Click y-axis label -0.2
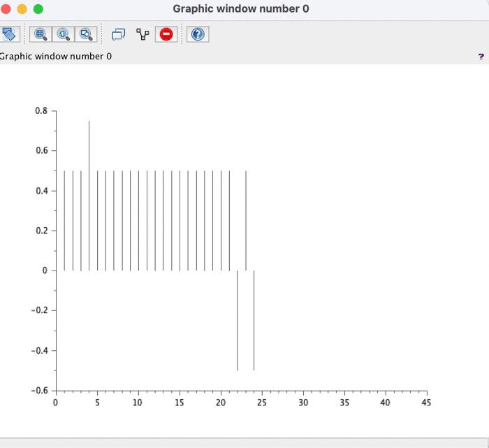The width and height of the screenshot is (489, 448). coord(39,310)
